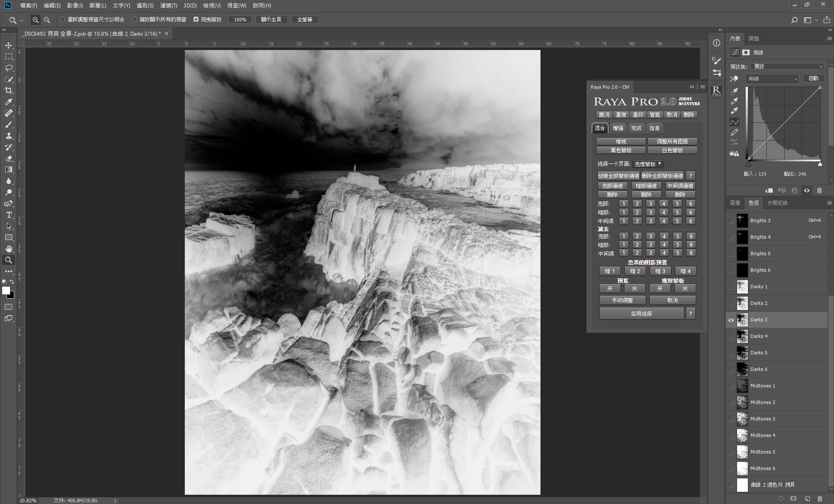Open the RGB channel dropdown in curves
Screen dimensions: 834x504
[x=772, y=79]
